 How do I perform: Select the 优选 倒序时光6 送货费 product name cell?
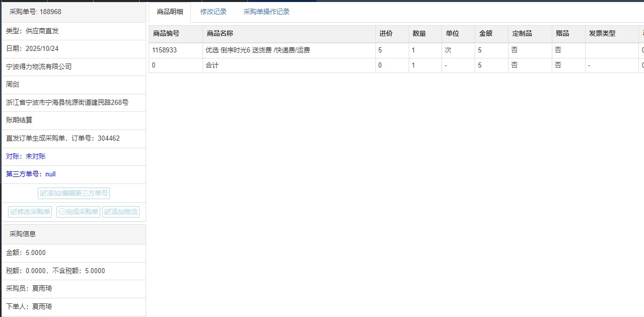click(257, 50)
